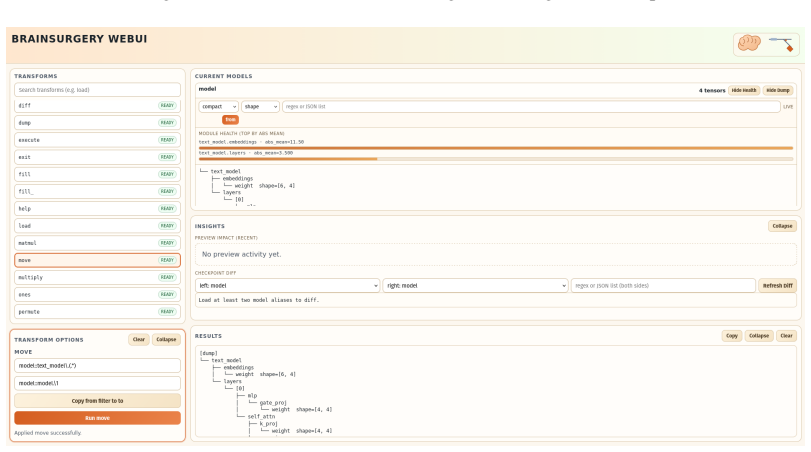Image resolution: width=811 pixels, height=452 pixels.
Task: Select text_model node in Current Models tree
Action: [226, 171]
